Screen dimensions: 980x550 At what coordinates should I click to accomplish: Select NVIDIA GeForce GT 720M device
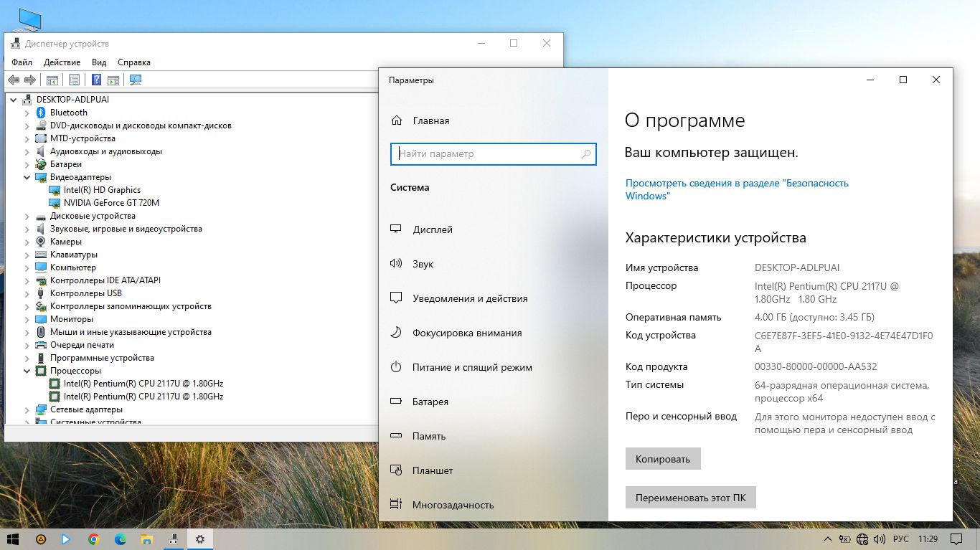[x=111, y=203]
